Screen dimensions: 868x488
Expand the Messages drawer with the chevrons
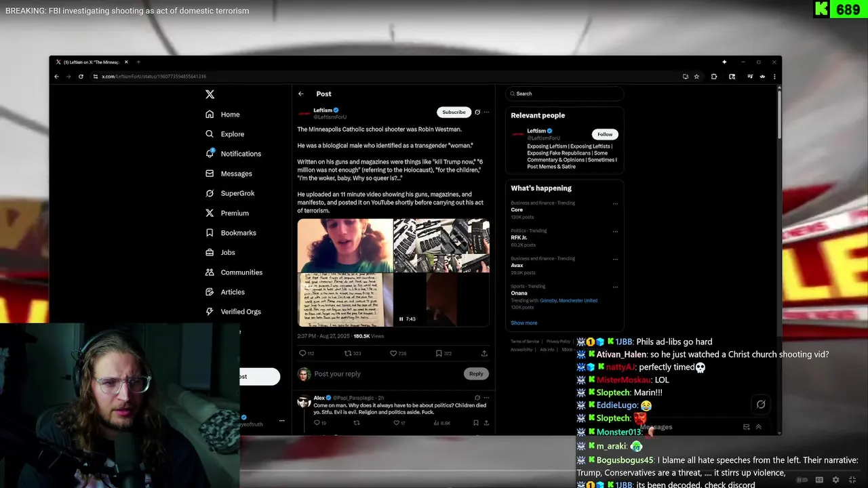tap(759, 427)
